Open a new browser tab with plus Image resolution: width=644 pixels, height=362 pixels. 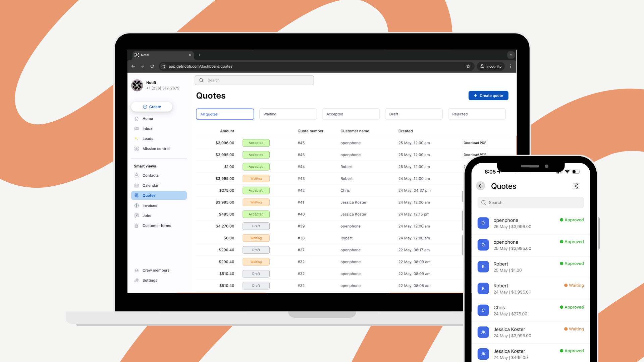[199, 55]
